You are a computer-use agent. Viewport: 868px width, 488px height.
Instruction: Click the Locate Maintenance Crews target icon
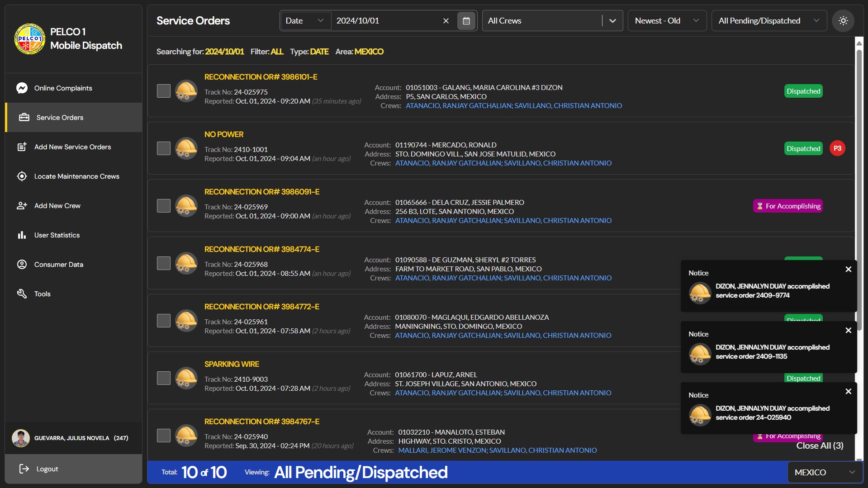coord(22,176)
